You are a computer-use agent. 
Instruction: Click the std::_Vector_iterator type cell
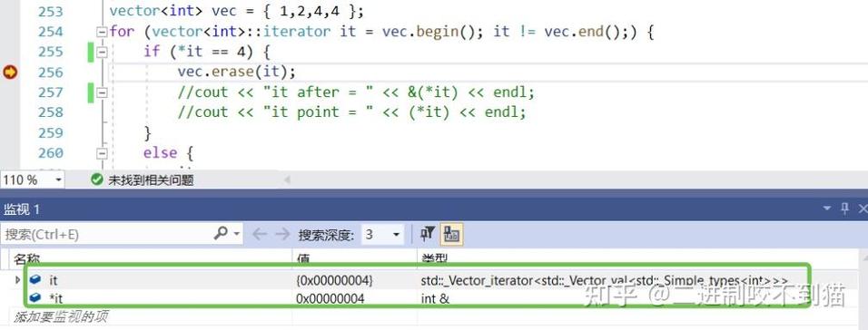point(604,281)
